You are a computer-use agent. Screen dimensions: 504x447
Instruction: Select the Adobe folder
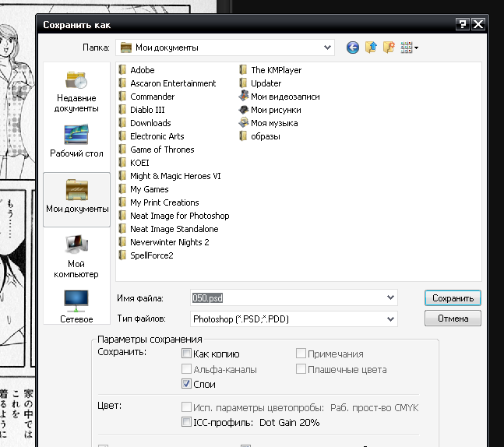(136, 70)
